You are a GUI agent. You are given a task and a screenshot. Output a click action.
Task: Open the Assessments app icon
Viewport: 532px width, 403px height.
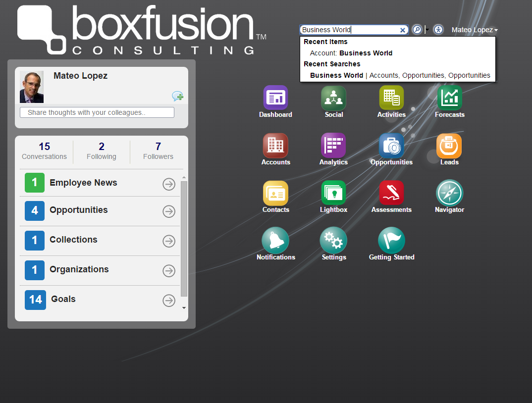click(391, 193)
